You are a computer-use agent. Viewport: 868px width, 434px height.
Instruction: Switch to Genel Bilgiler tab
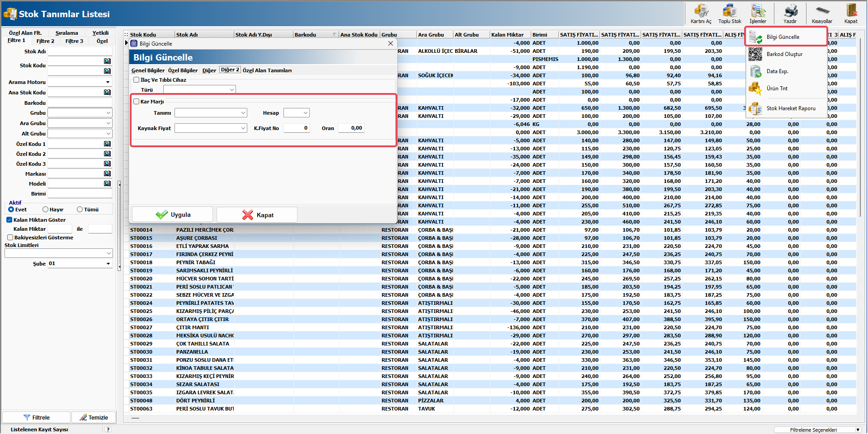(x=148, y=70)
